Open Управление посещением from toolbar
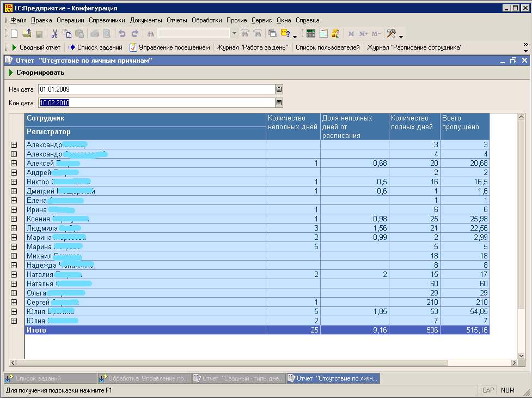 (170, 47)
